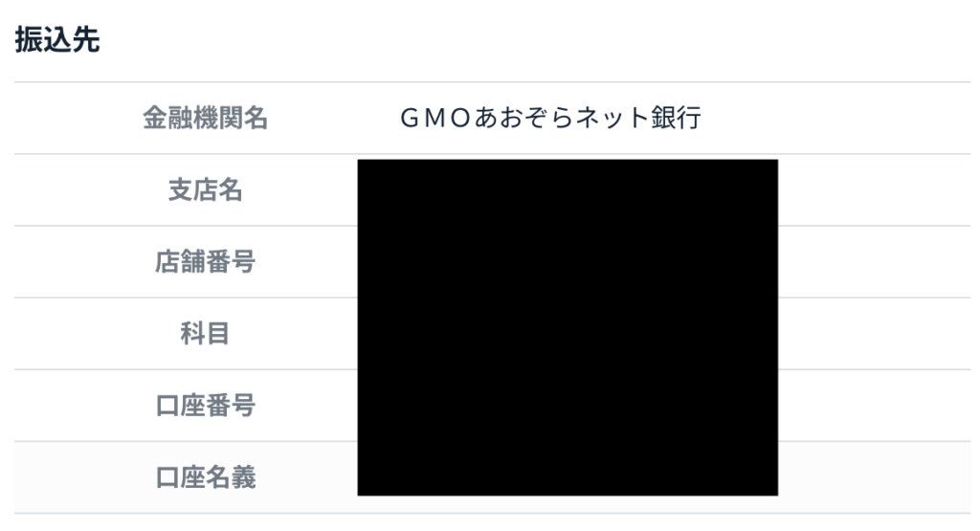The width and height of the screenshot is (980, 531).
Task: Click the redacted 店舗番号 value
Action: click(567, 262)
